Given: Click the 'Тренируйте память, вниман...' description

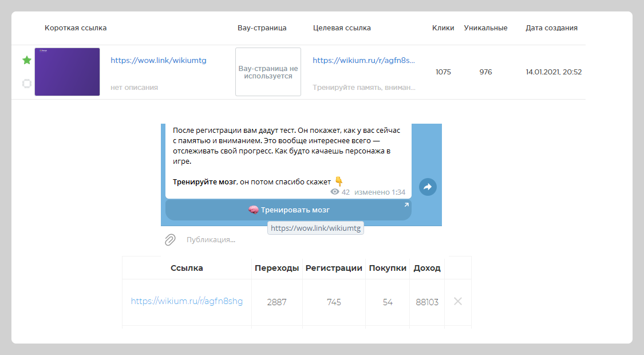Looking at the screenshot, I should [x=364, y=88].
